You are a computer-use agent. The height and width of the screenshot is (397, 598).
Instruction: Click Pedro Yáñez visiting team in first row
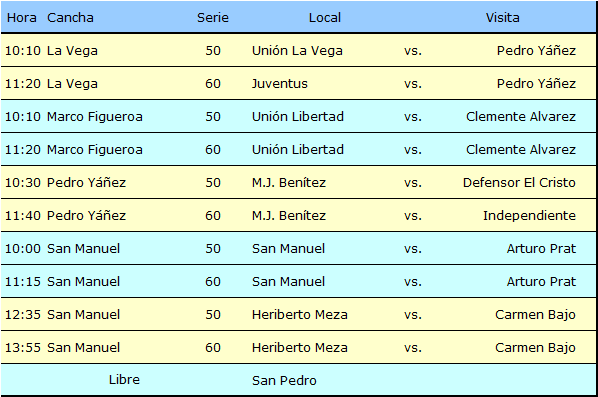click(x=536, y=51)
